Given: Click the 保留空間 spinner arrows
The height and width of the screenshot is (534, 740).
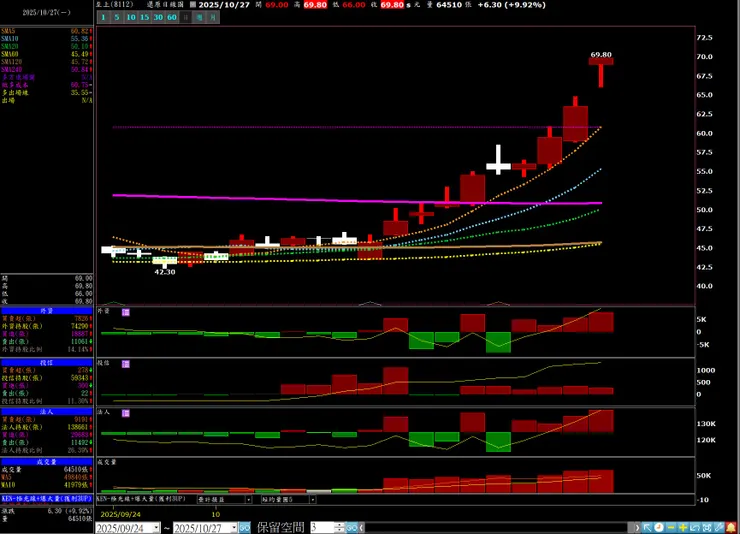Looking at the screenshot, I should (339, 527).
